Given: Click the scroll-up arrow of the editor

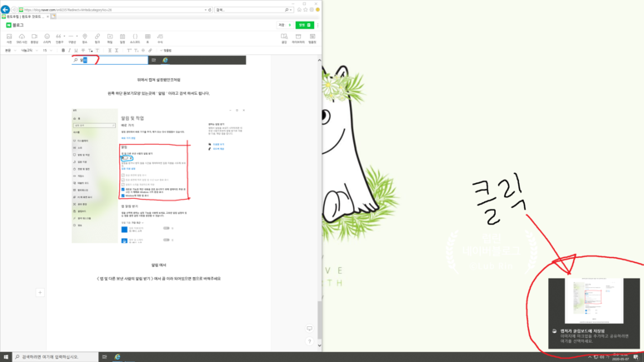Looking at the screenshot, I should [320, 60].
